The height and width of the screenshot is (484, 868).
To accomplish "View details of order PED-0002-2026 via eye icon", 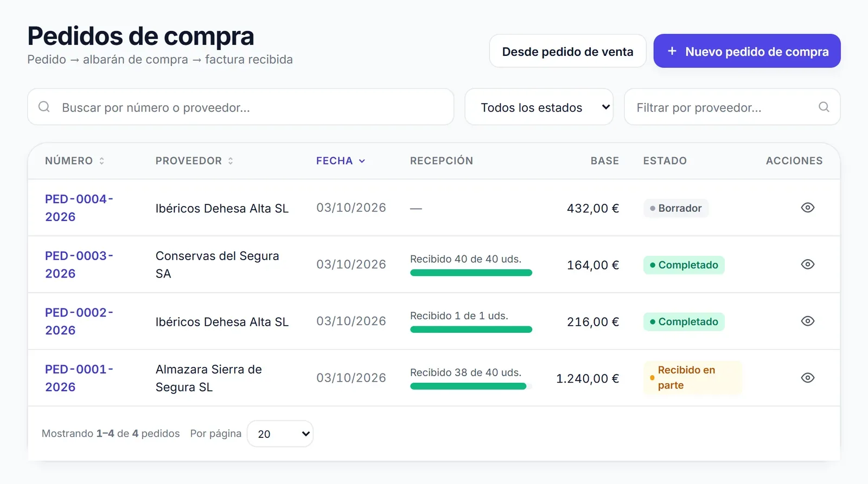I will [807, 321].
